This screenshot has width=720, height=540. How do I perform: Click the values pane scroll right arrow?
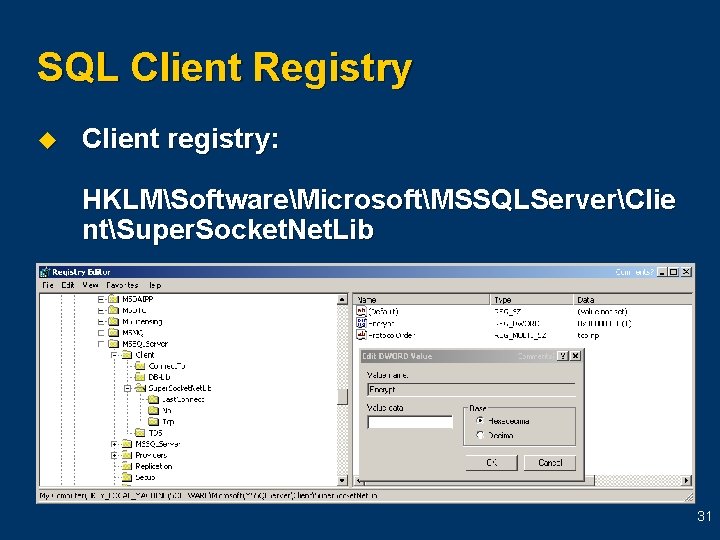point(686,480)
